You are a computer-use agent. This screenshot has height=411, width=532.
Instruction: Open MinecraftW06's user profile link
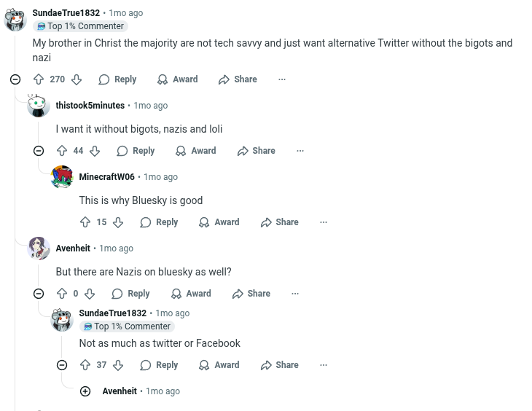coord(106,177)
